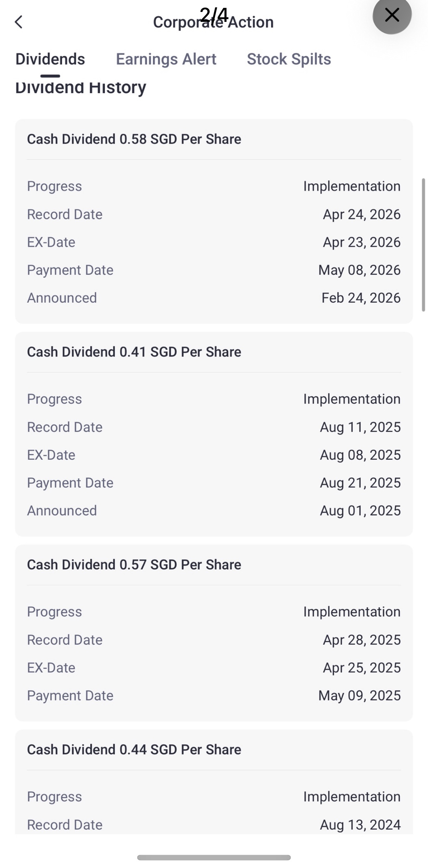Tap the Apr 24, 2026 record date

[x=362, y=214]
